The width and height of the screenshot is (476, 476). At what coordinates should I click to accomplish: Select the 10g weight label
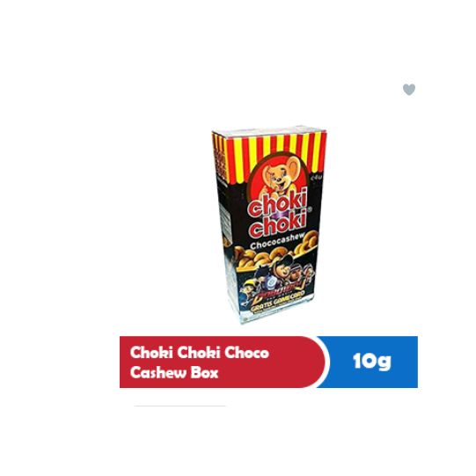[372, 362]
